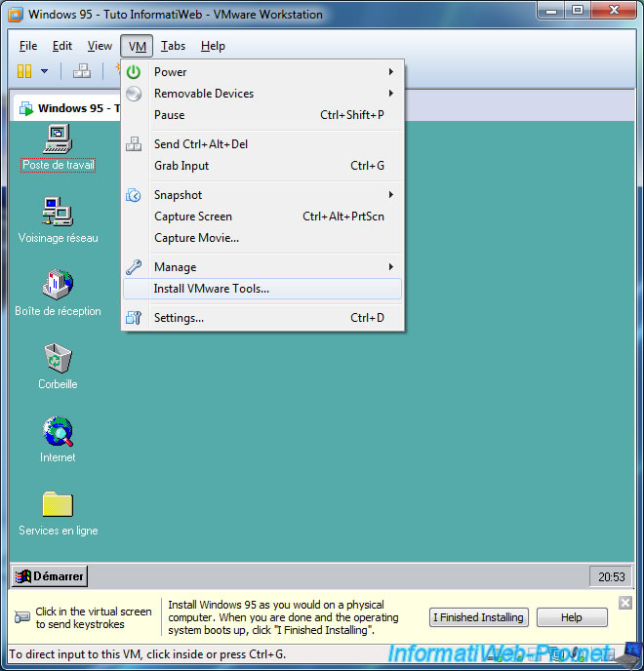
Task: Click the settings icon beside Settings...
Action: click(134, 318)
